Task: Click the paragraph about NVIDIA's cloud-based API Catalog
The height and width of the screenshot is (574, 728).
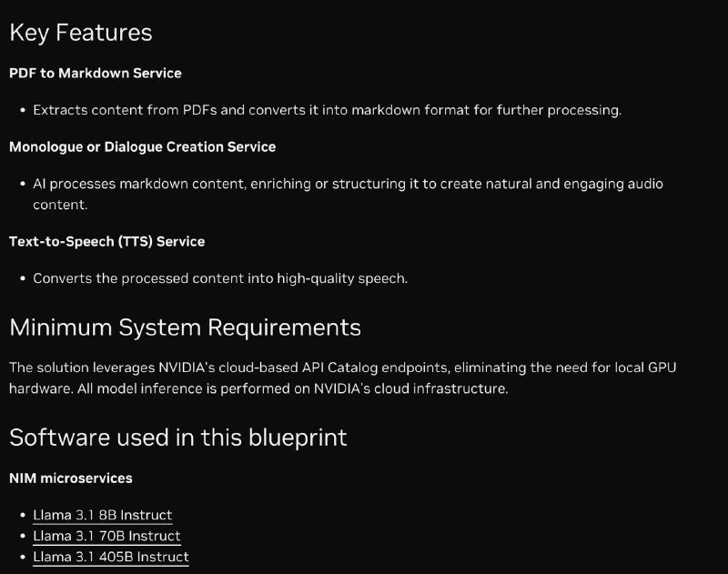Action: tap(343, 378)
